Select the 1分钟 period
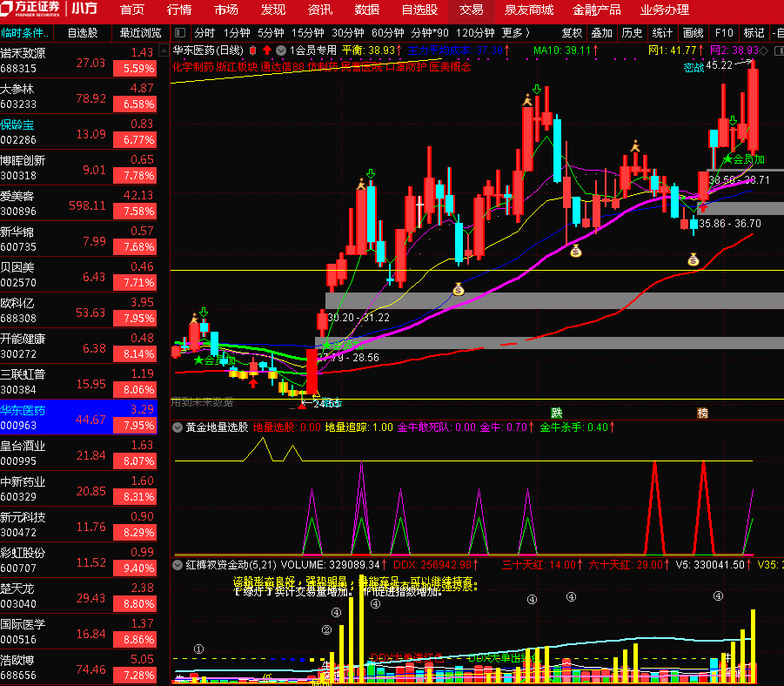 tap(237, 33)
